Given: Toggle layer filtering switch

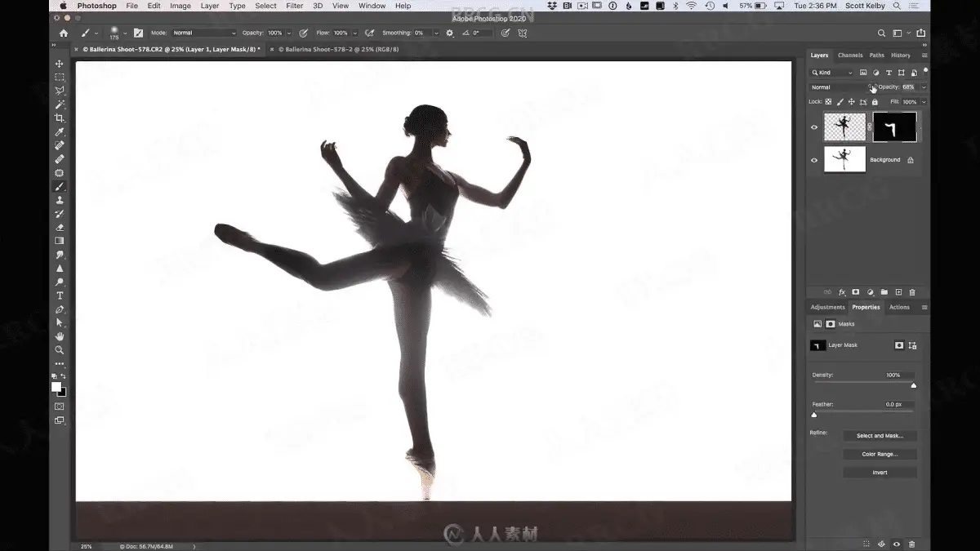Looking at the screenshot, I should 924,71.
